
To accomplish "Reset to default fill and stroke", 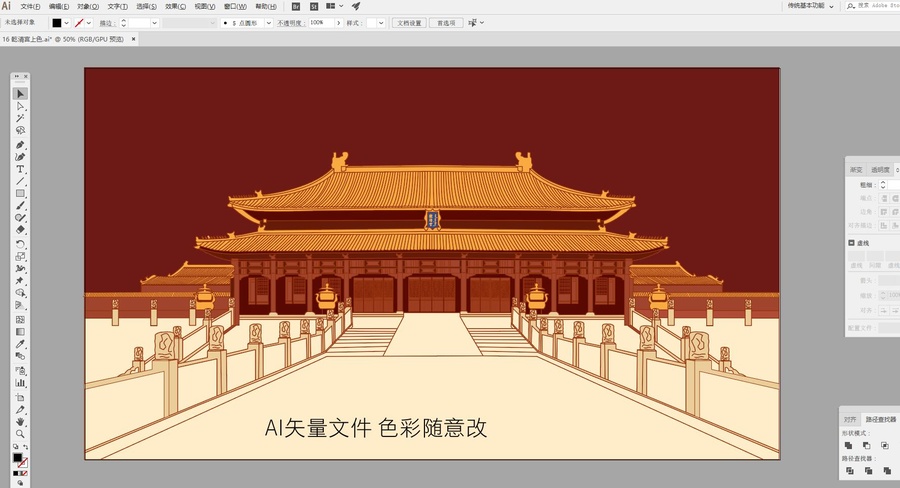I will pos(15,447).
